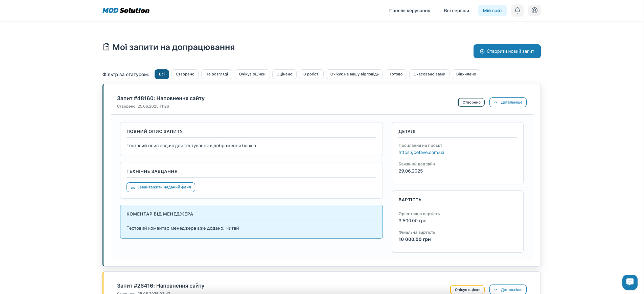Click the title Запит #48160: Наповнення сайту
The height and width of the screenshot is (294, 644).
(x=161, y=98)
